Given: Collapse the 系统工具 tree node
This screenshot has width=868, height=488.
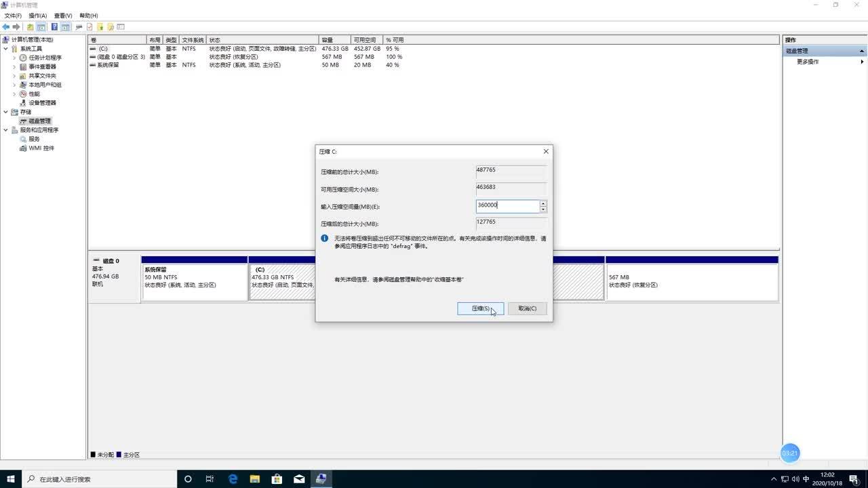Looking at the screenshot, I should (6, 49).
